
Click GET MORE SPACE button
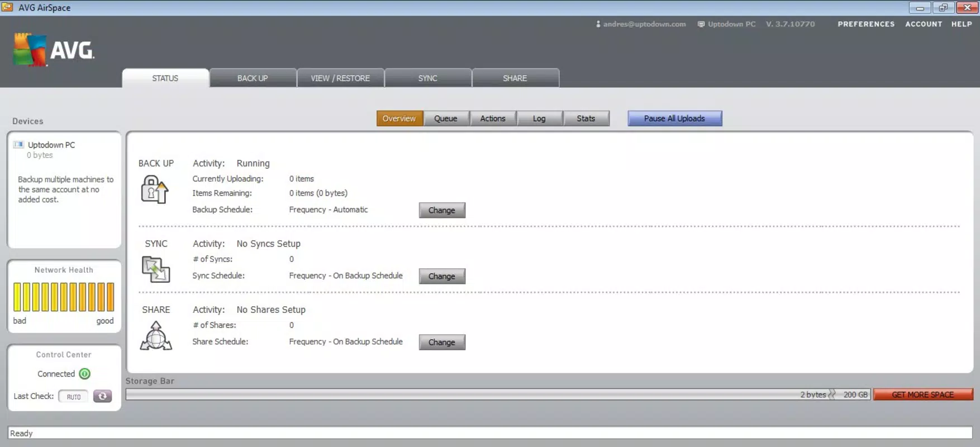(x=923, y=394)
